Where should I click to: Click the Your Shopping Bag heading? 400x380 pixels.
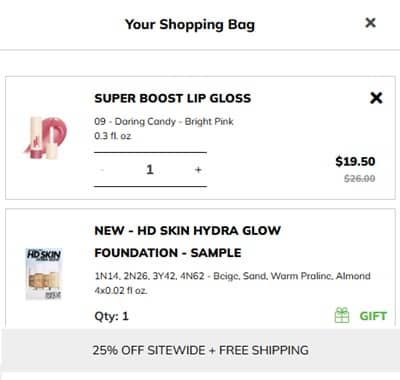pos(190,24)
